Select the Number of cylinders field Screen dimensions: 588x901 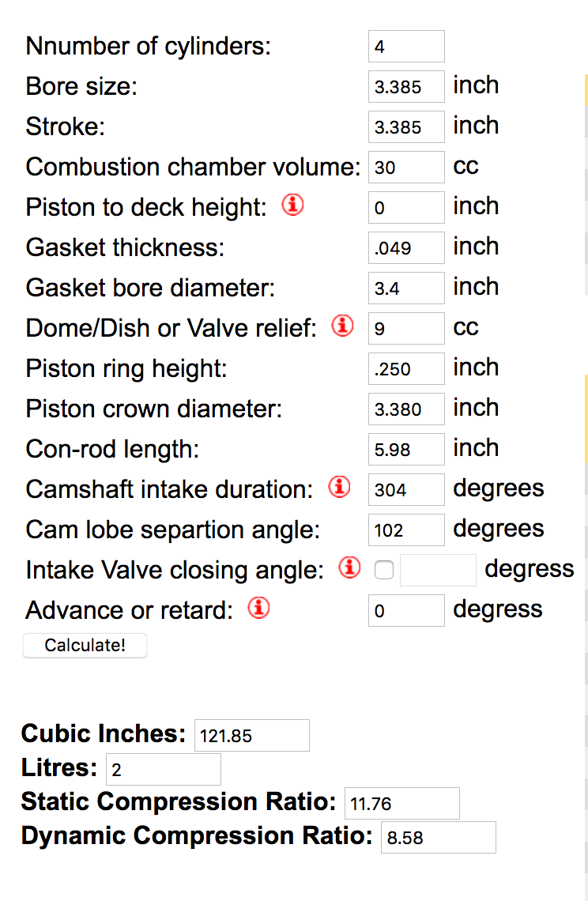[406, 47]
